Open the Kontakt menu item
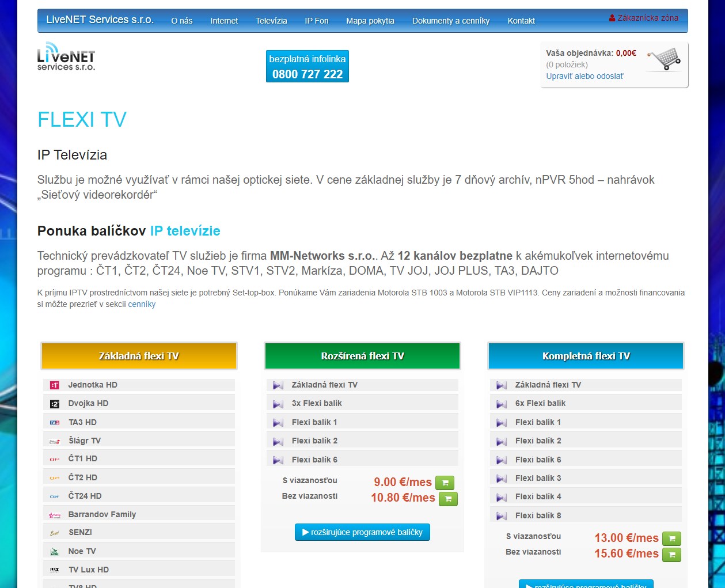Viewport: 725px width, 588px height. [521, 21]
